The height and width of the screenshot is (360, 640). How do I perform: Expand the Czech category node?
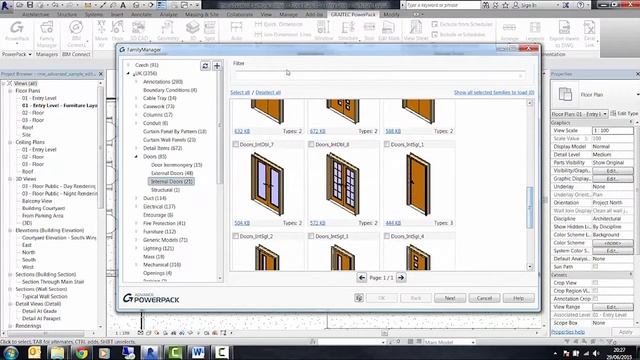[x=128, y=65]
